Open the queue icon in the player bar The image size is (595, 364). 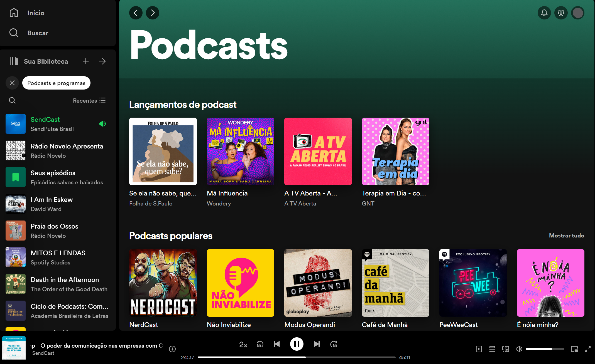(x=492, y=349)
